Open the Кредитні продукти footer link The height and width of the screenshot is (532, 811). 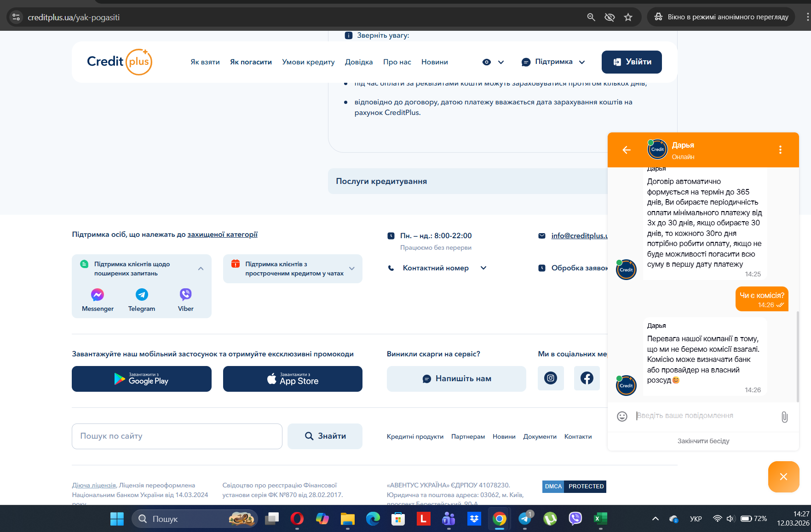(415, 437)
